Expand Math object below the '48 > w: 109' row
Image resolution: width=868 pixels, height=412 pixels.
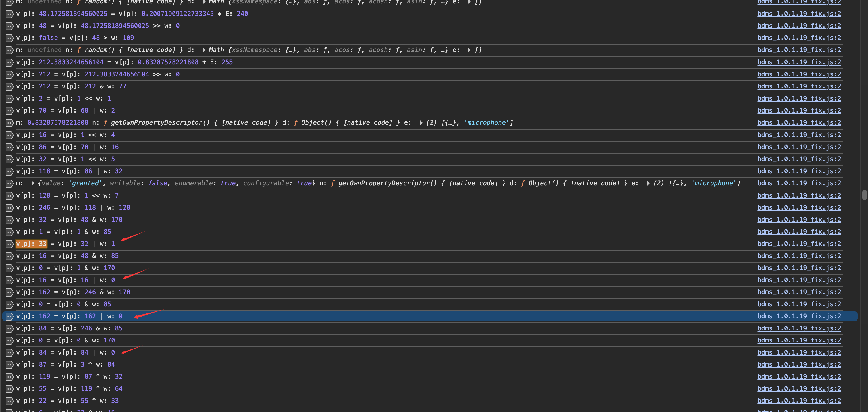point(204,50)
